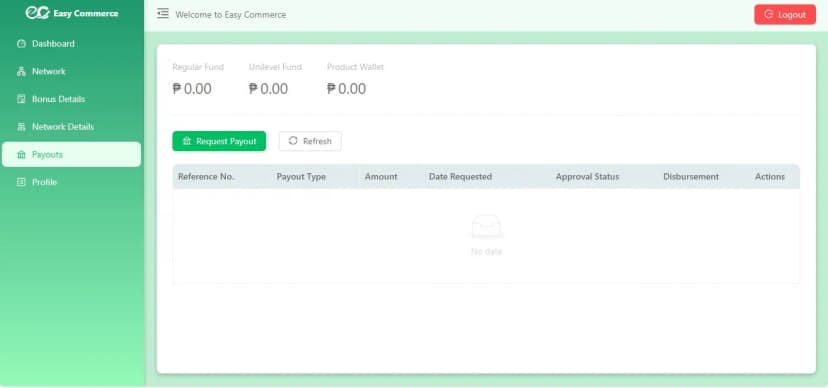
Task: Select Network Details menu item
Action: coord(71,127)
